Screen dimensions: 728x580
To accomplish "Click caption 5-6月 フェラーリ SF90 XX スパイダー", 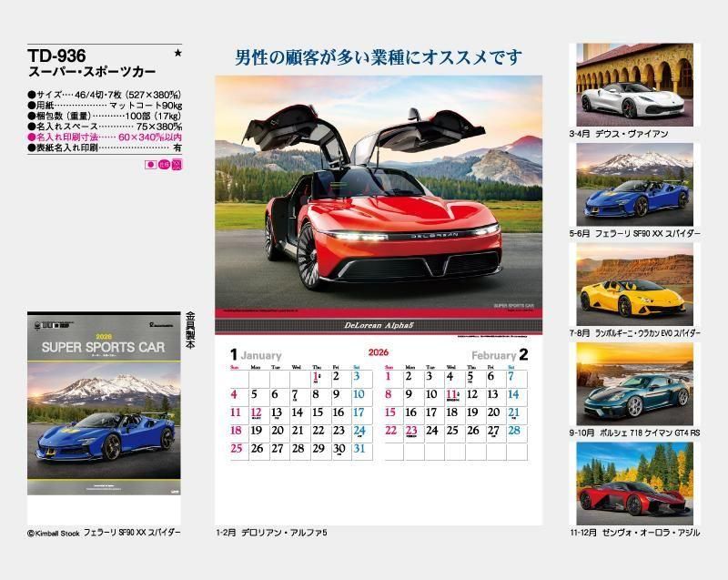I will click(634, 234).
